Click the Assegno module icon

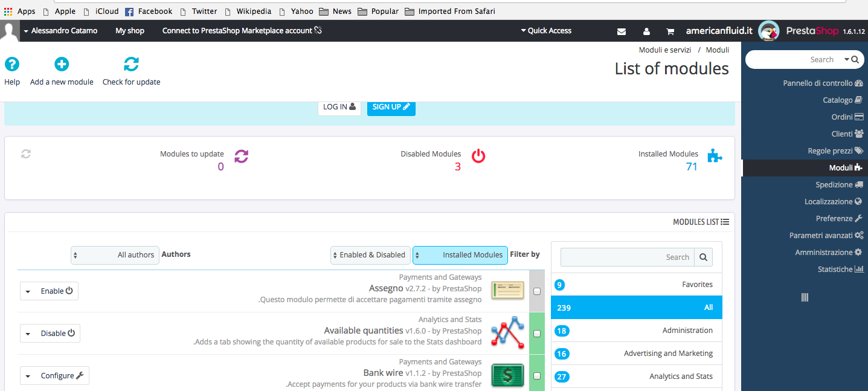click(x=507, y=291)
